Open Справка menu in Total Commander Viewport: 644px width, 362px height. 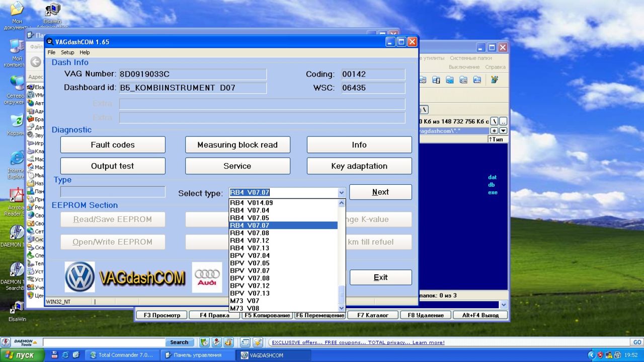496,67
